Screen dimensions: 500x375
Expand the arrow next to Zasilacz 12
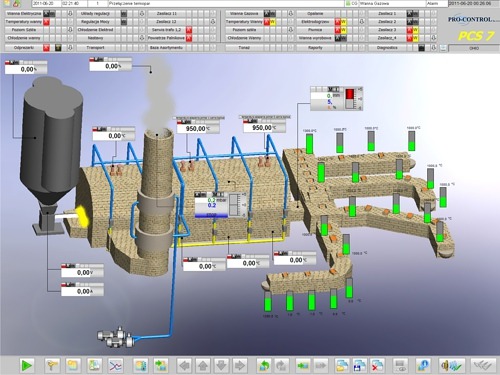point(213,22)
